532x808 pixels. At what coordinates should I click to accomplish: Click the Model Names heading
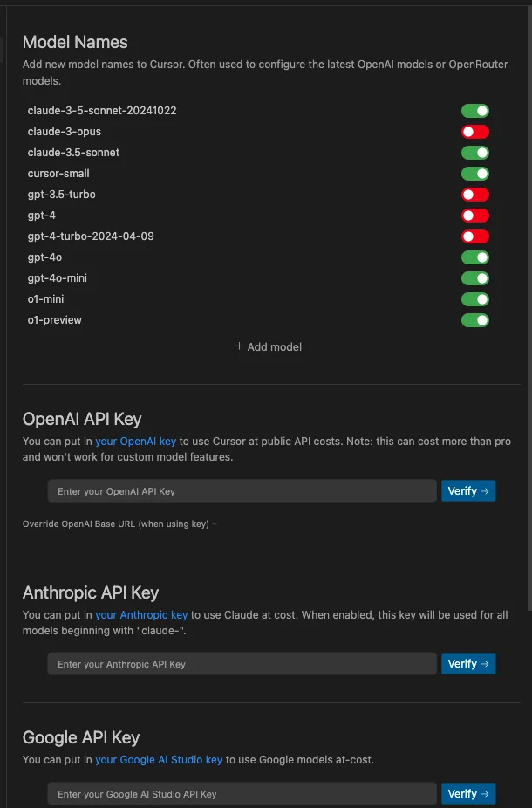click(x=75, y=42)
